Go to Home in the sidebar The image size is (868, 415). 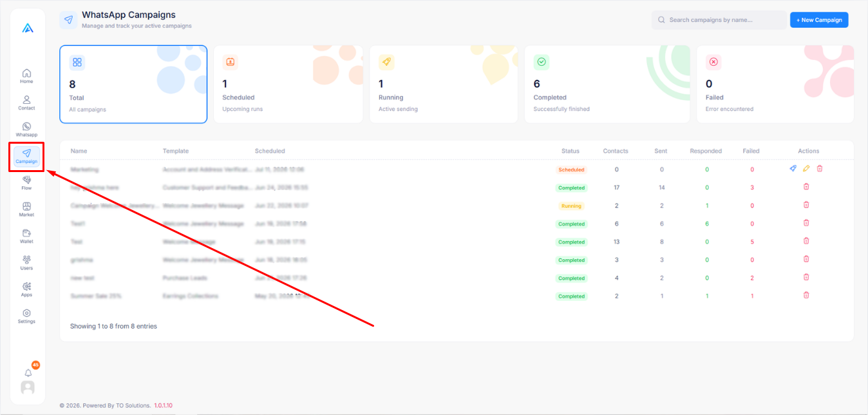click(26, 76)
